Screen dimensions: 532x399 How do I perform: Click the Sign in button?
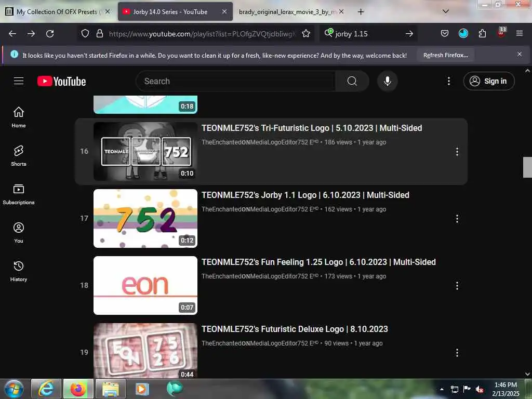click(489, 81)
